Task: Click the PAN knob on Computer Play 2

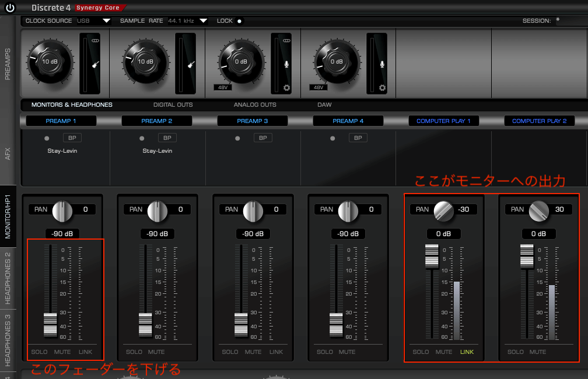Action: coord(539,211)
